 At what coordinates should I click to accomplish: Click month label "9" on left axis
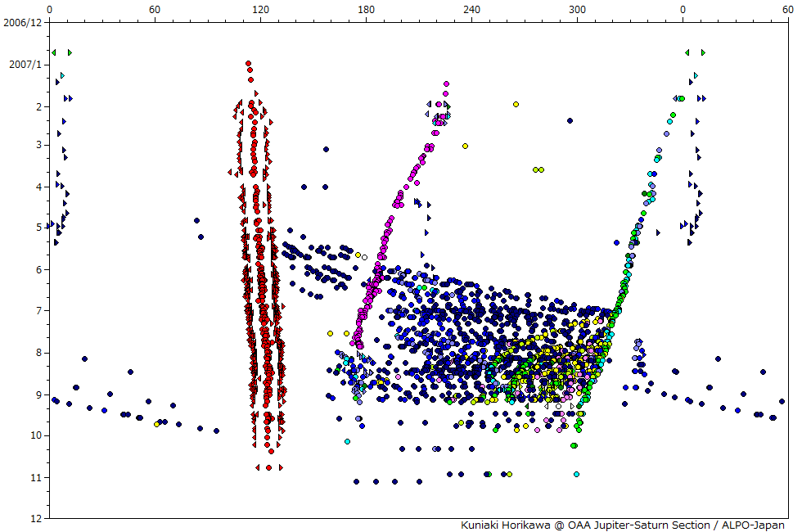(39, 394)
